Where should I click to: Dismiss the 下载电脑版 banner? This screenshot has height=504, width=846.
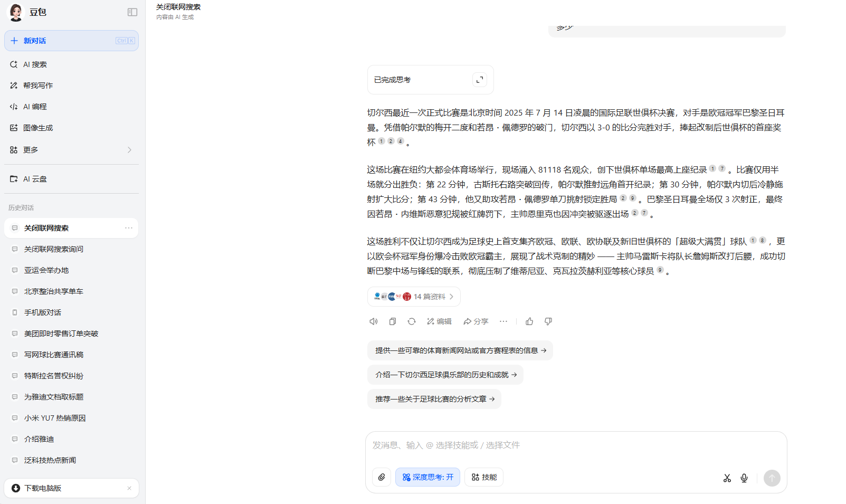point(129,488)
